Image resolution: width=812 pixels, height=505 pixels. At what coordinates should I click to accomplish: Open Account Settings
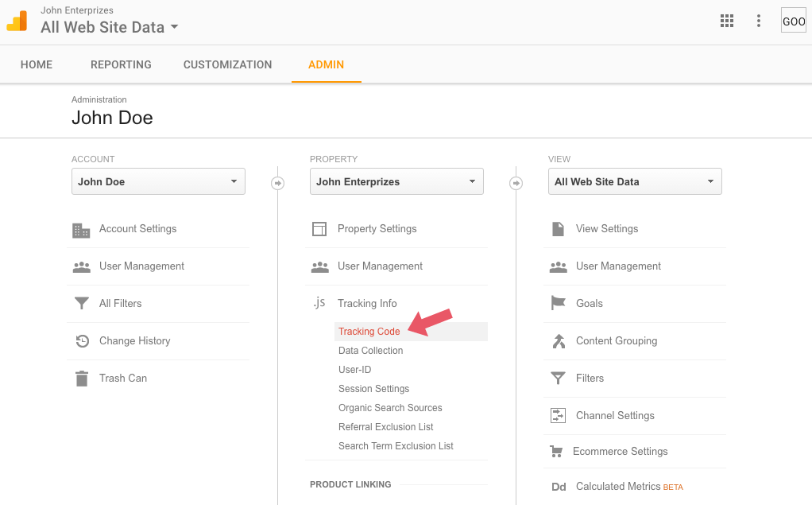(137, 229)
